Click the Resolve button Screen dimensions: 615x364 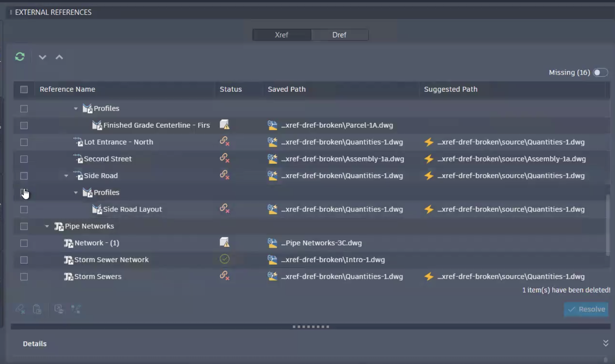[x=586, y=309]
